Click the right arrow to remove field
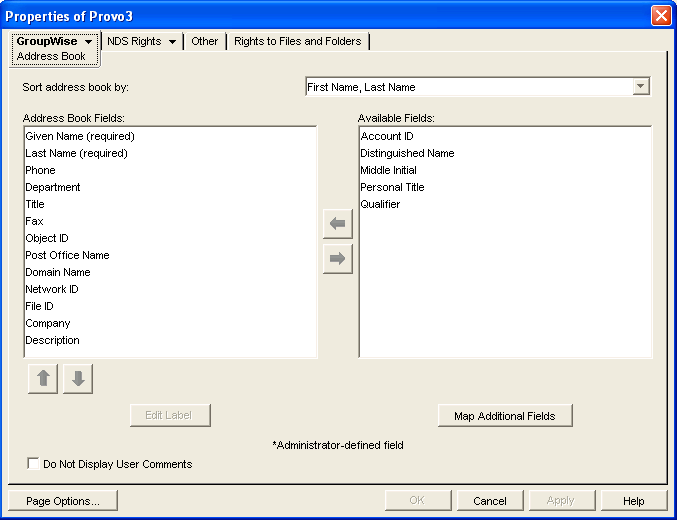The image size is (677, 520). [x=338, y=259]
